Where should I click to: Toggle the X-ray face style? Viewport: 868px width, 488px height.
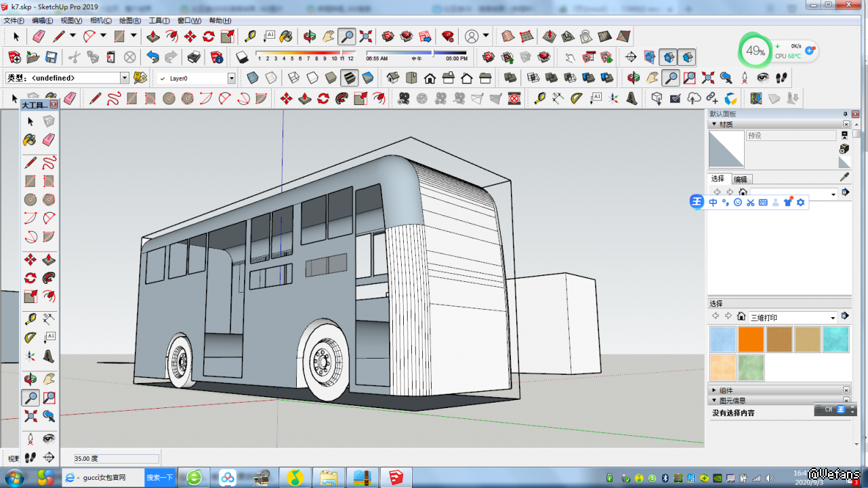pos(252,78)
